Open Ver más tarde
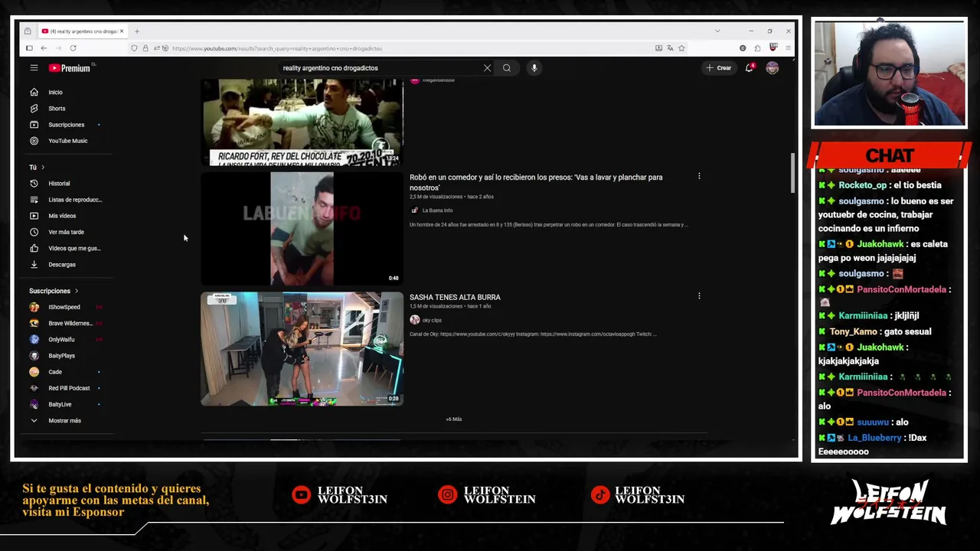Image resolution: width=980 pixels, height=551 pixels. click(x=67, y=232)
